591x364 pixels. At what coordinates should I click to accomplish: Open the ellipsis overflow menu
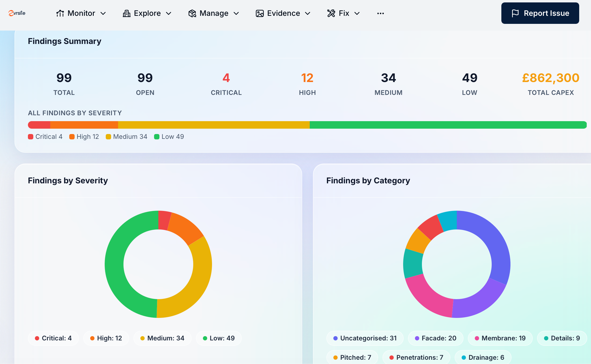point(380,13)
